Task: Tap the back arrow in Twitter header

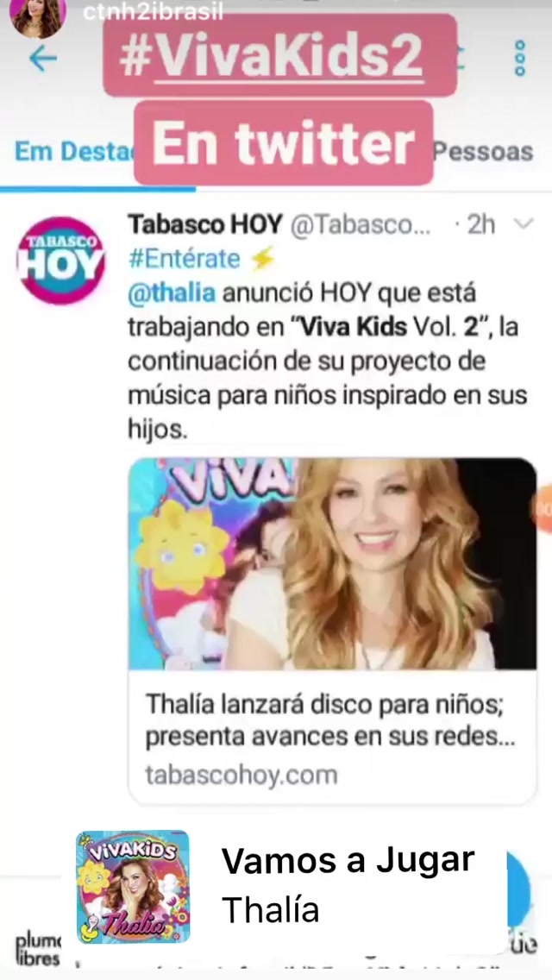Action: point(42,58)
